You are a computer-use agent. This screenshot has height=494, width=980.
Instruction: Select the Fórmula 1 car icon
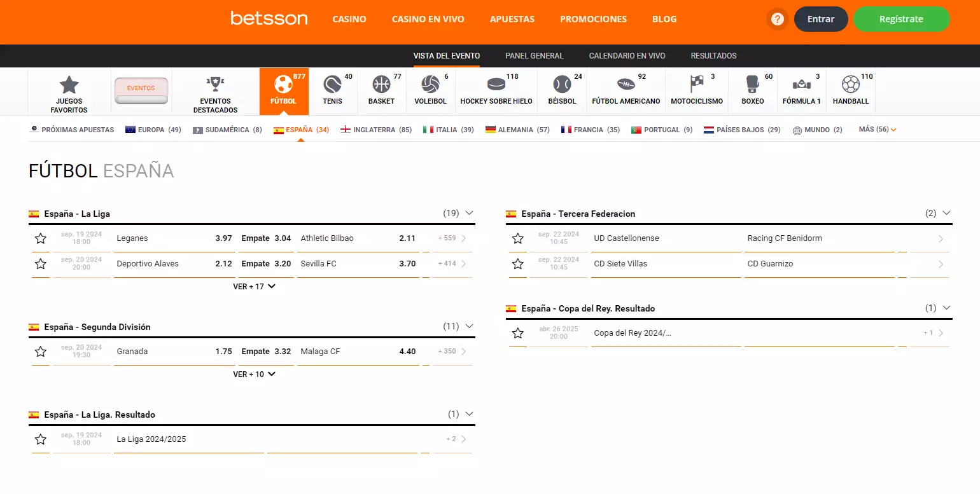801,84
